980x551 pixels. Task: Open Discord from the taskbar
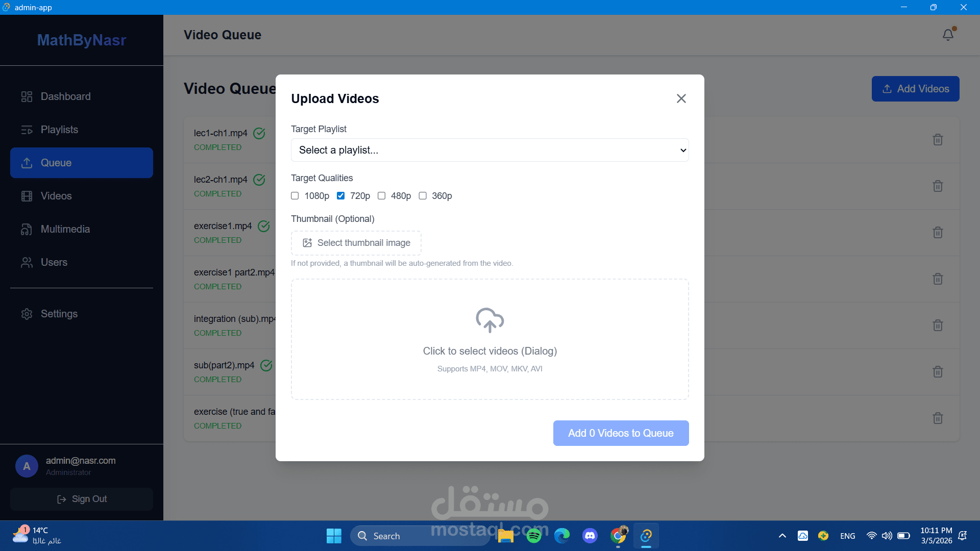pyautogui.click(x=590, y=536)
